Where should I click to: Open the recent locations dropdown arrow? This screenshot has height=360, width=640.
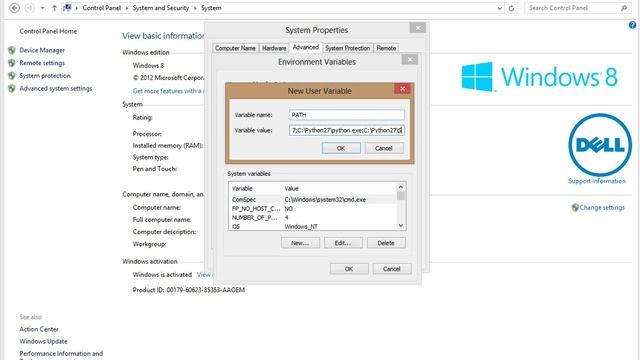pos(42,8)
